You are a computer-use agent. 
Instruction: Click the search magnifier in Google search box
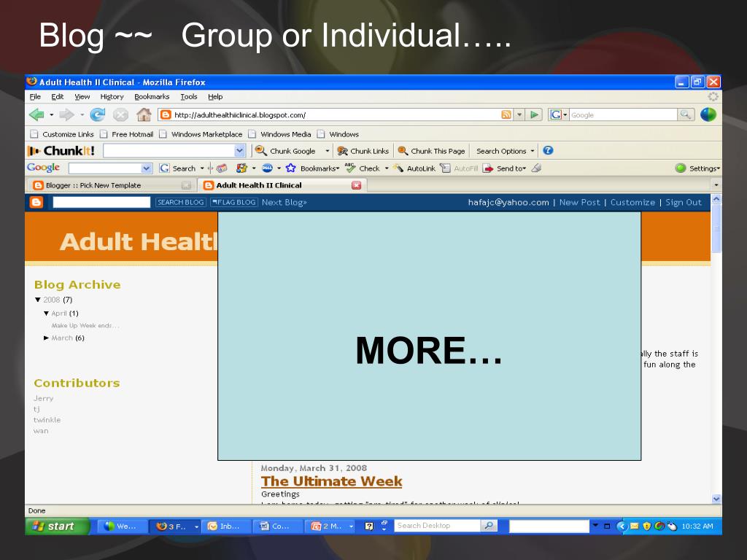[x=686, y=114]
